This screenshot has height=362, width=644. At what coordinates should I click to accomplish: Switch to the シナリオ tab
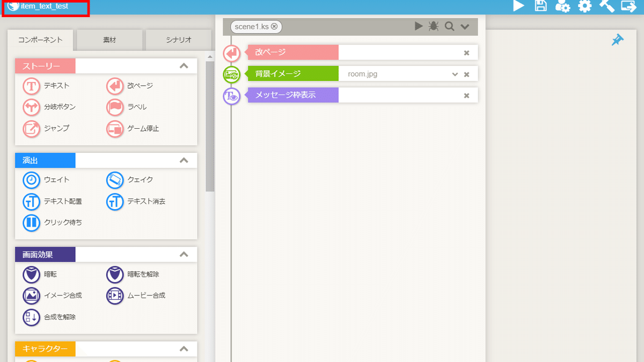(178, 40)
